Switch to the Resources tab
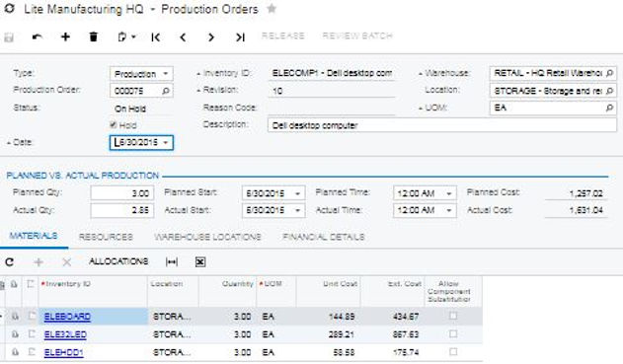This screenshot has width=623, height=364. coord(106,237)
